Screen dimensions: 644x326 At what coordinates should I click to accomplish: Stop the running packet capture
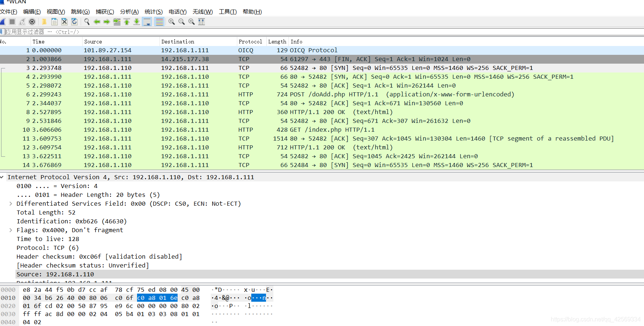tap(12, 22)
